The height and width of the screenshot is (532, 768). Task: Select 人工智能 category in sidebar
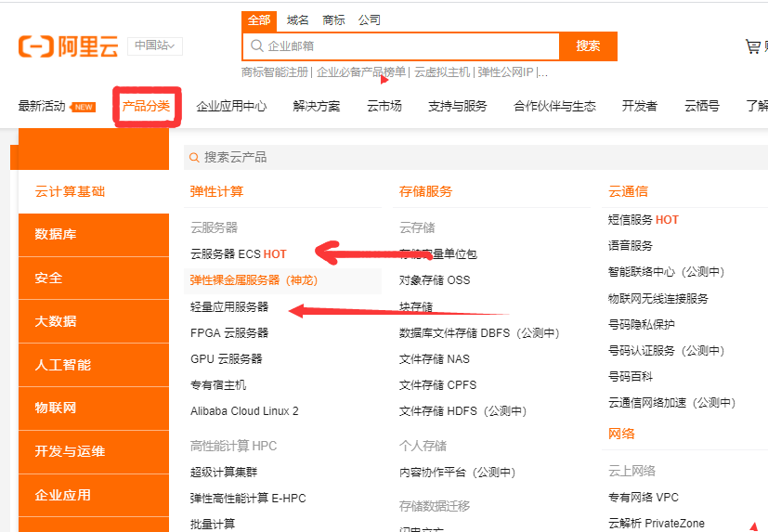[x=63, y=365]
